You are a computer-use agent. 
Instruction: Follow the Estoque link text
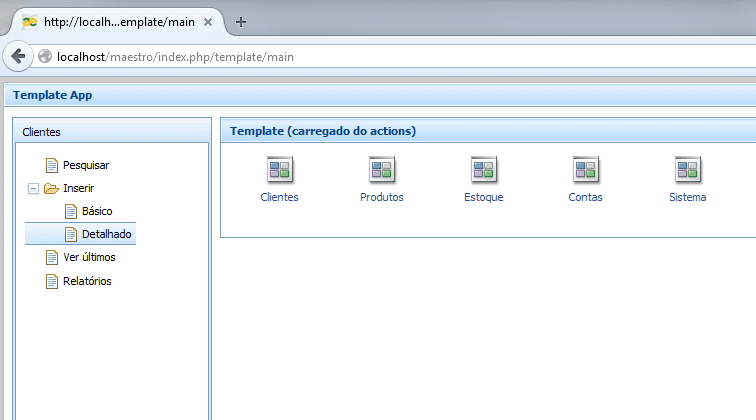pyautogui.click(x=484, y=197)
